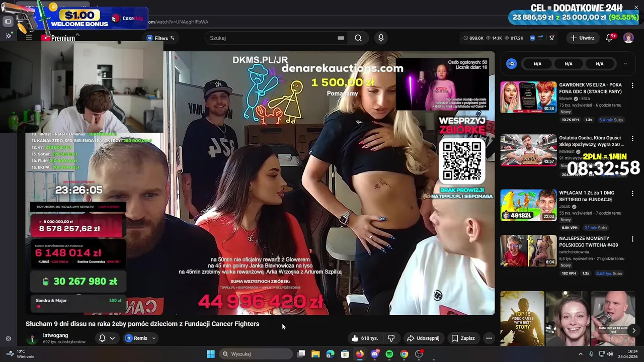Open Microsoft Edge from taskbar
Screen dimensions: 644x362
(x=330, y=354)
